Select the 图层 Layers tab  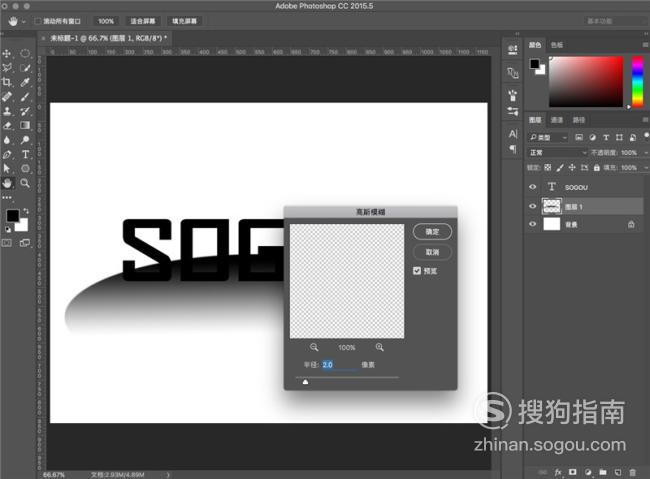(x=535, y=120)
